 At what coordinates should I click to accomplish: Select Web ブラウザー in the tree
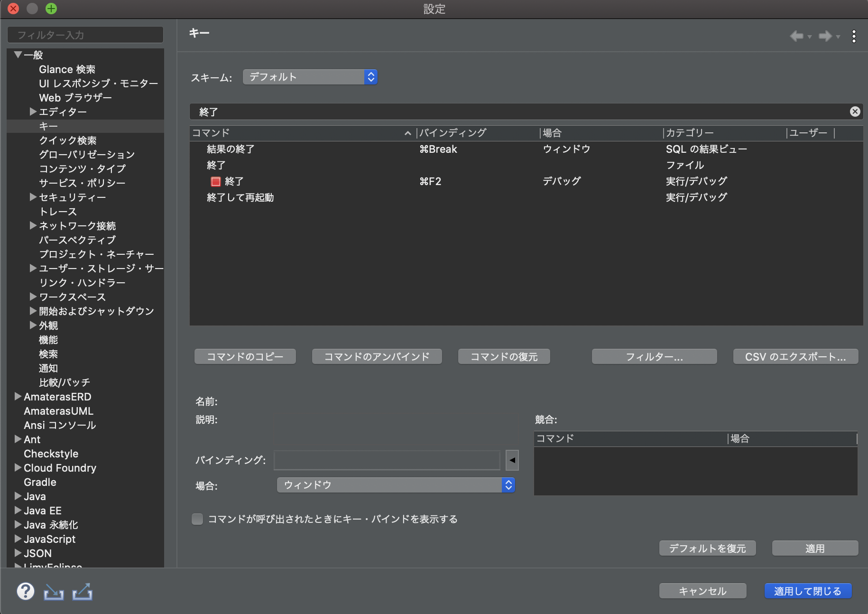(x=75, y=98)
